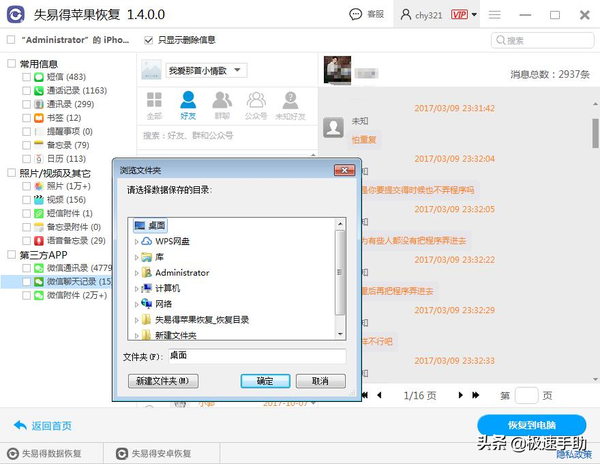Click the unknown sender avatar icon
The image size is (600, 464).
click(x=333, y=127)
